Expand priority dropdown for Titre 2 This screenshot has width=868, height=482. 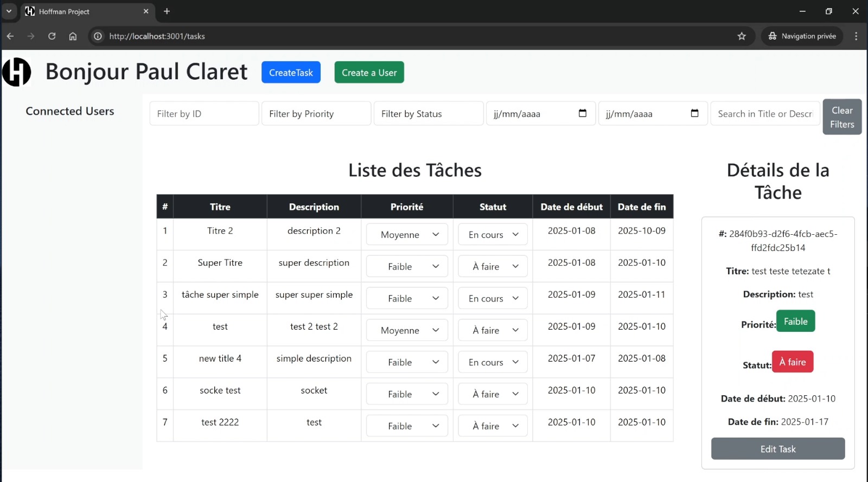click(x=407, y=235)
